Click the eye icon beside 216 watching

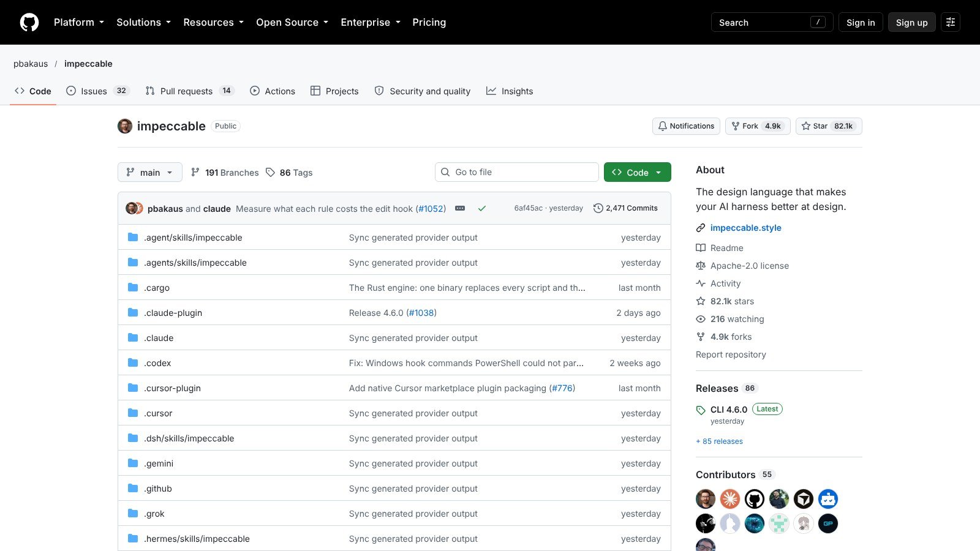point(701,319)
